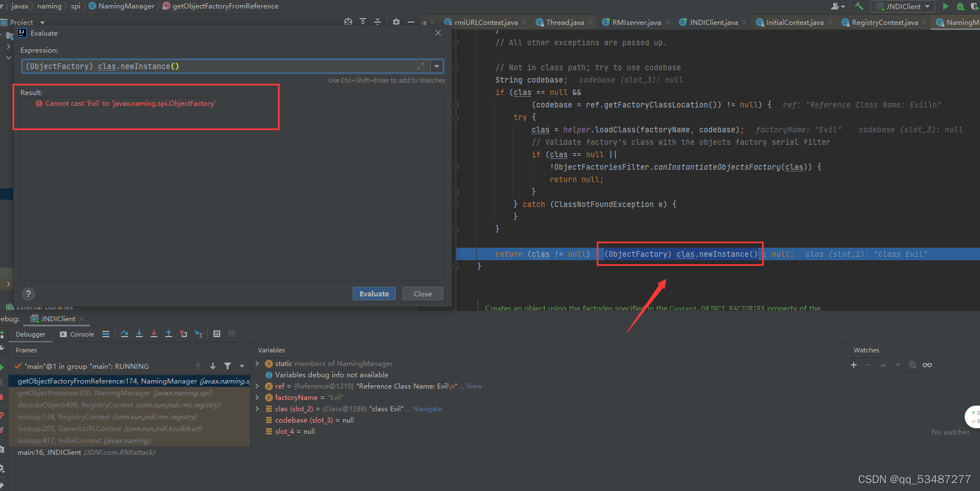Viewport: 980px width, 491px height.
Task: Click the Trace Current Stream Chain icon
Action: tap(232, 334)
